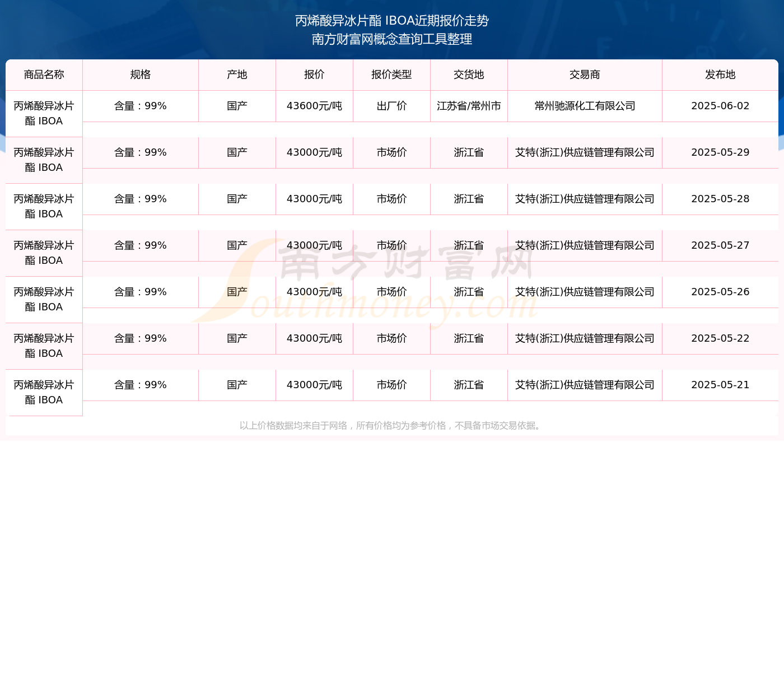Click the disclaimer text below the table
The height and width of the screenshot is (675, 784).
pyautogui.click(x=391, y=426)
